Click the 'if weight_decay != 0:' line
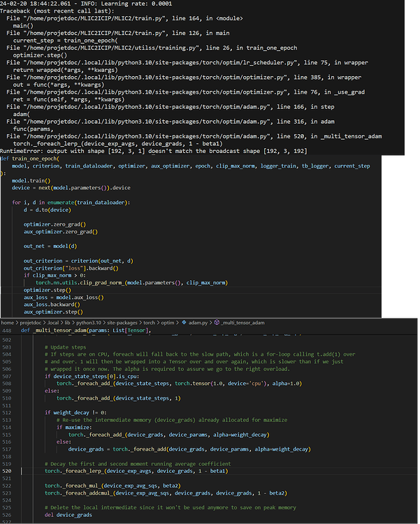Screen dimensions: 420x524 coord(75,413)
